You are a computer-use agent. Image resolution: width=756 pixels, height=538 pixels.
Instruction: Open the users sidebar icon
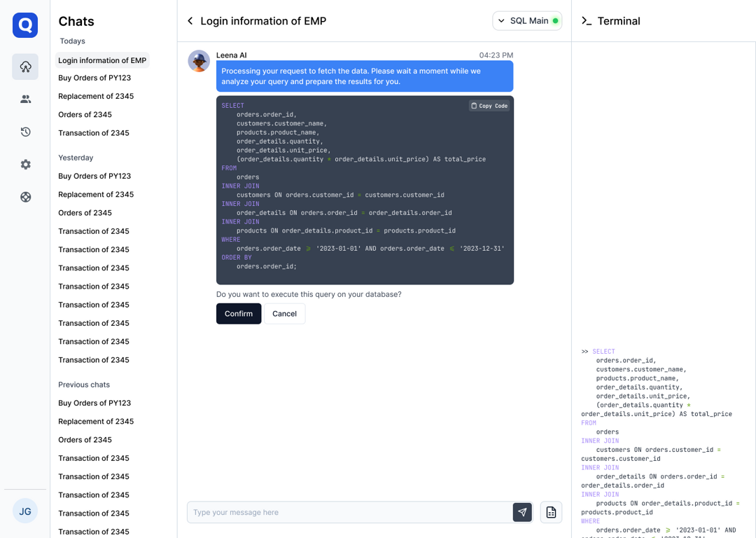25,99
